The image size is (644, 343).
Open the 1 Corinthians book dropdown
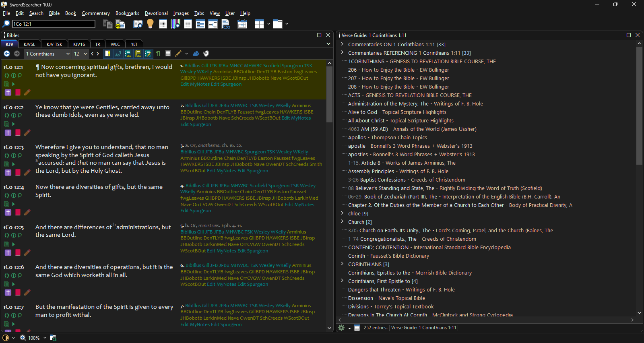47,54
